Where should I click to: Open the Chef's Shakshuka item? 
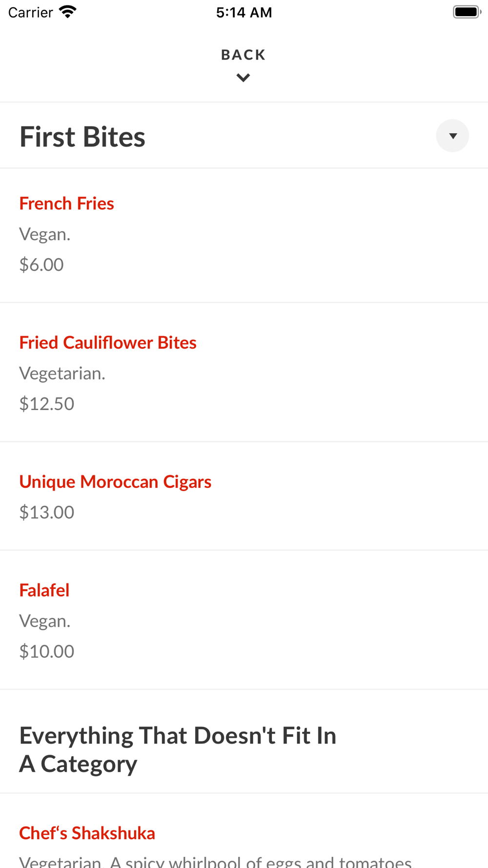pos(87,833)
